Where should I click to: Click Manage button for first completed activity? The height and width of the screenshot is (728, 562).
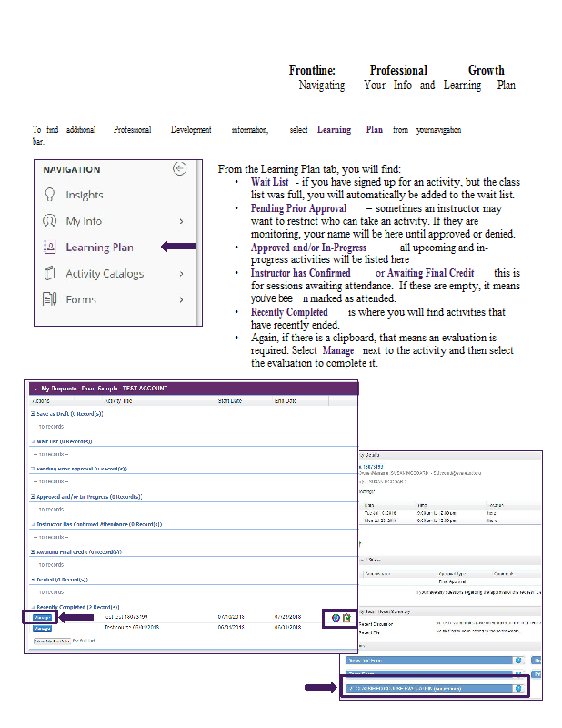(42, 618)
